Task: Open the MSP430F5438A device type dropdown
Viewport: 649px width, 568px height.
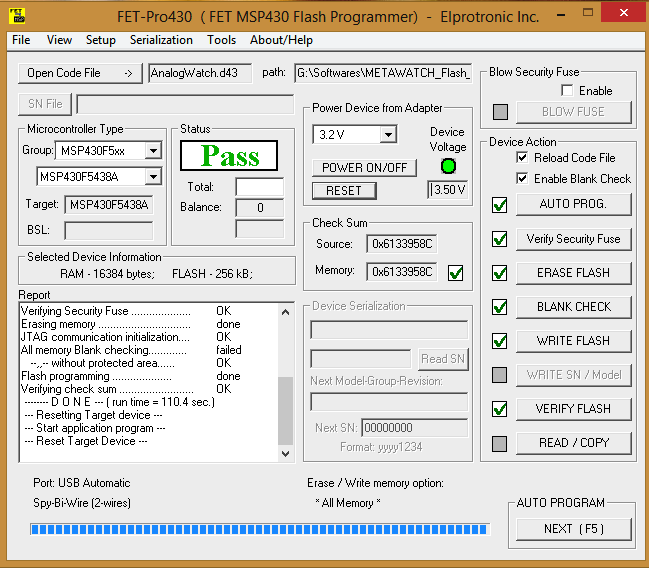Action: click(153, 177)
